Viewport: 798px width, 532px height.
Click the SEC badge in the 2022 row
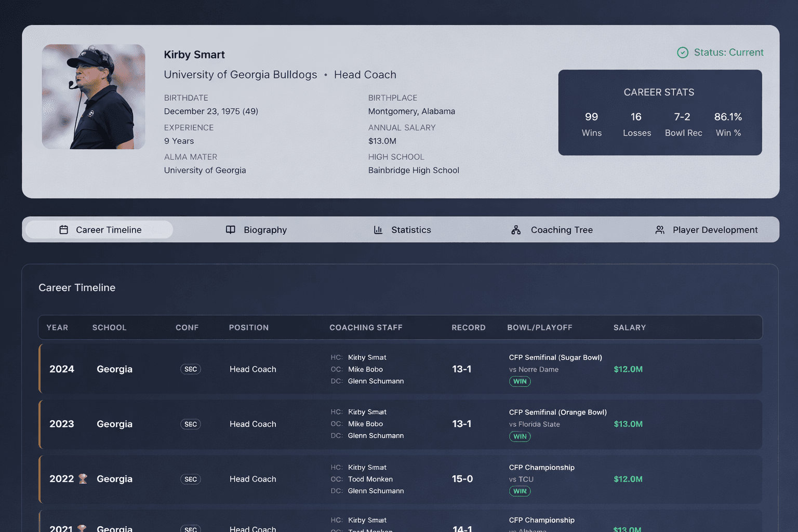tap(191, 479)
